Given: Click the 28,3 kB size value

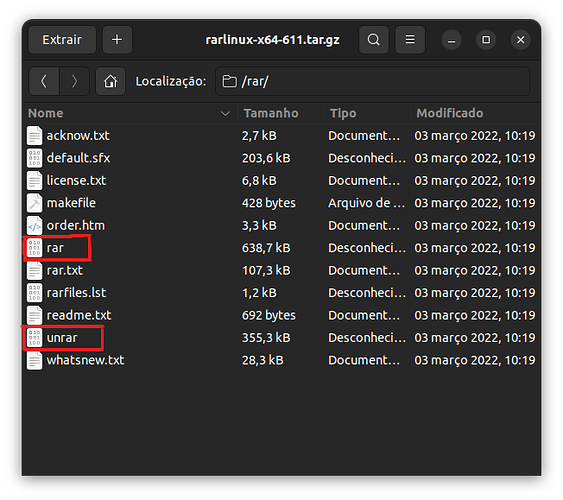Looking at the screenshot, I should coord(262,360).
